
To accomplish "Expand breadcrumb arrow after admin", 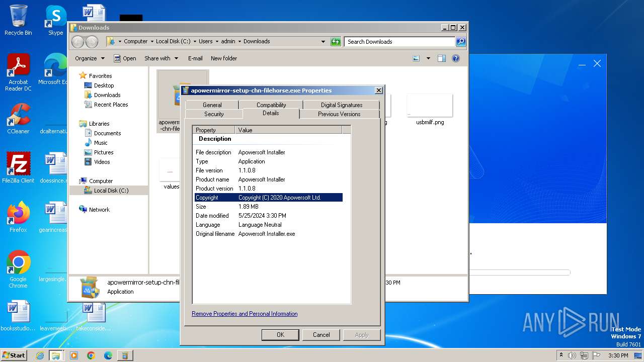I will (x=239, y=42).
